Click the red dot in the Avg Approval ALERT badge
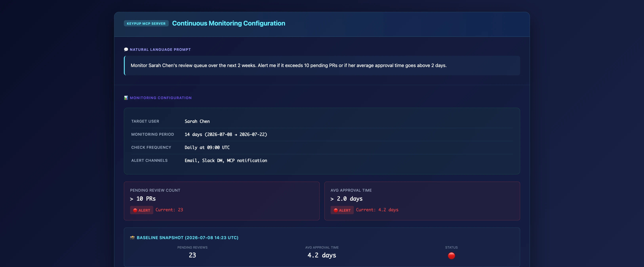The image size is (644, 267). [335, 210]
